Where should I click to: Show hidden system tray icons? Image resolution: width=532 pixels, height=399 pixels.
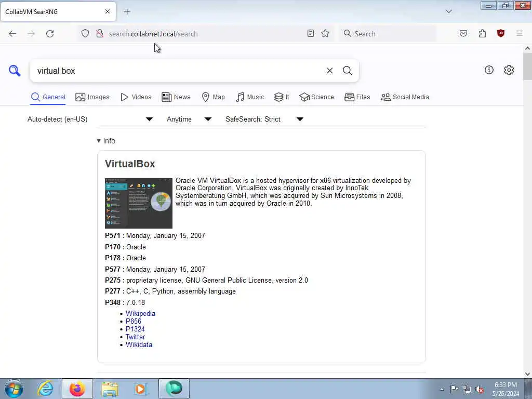click(x=442, y=390)
